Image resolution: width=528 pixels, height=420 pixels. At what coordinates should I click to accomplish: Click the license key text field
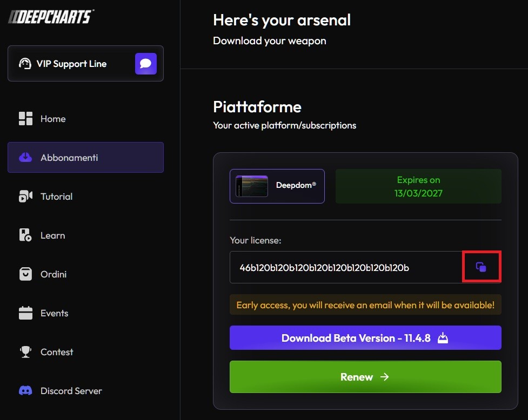tap(346, 267)
